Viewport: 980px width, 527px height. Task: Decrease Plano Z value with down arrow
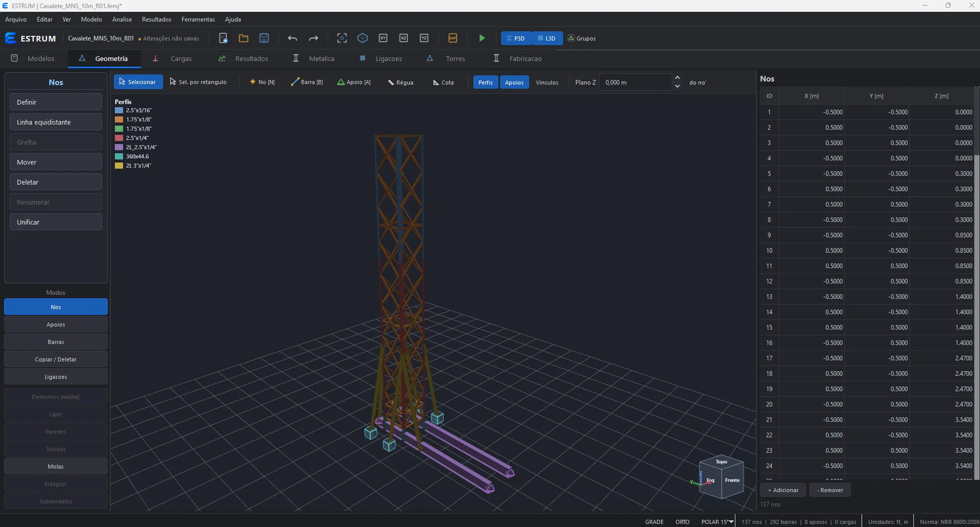[677, 86]
